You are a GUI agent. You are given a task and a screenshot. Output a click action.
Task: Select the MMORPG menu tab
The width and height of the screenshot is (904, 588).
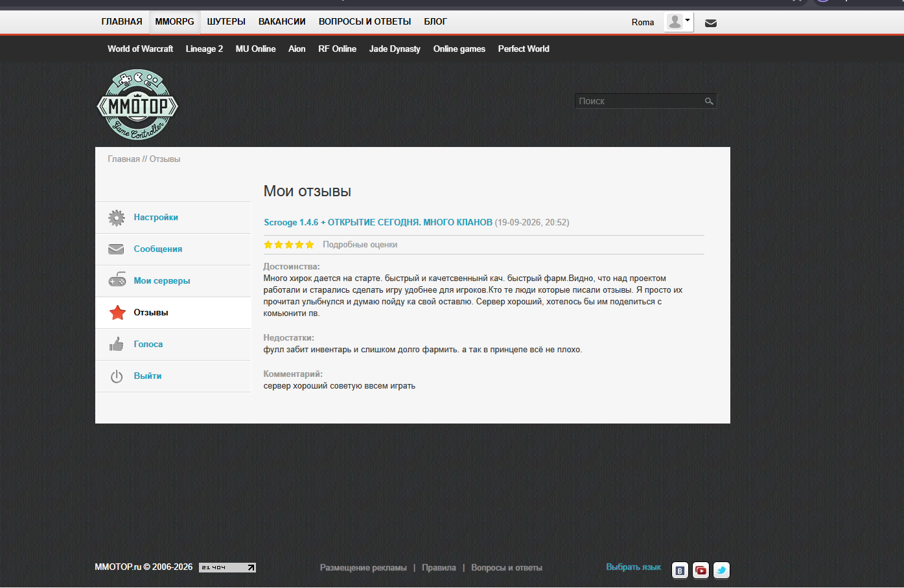(174, 22)
